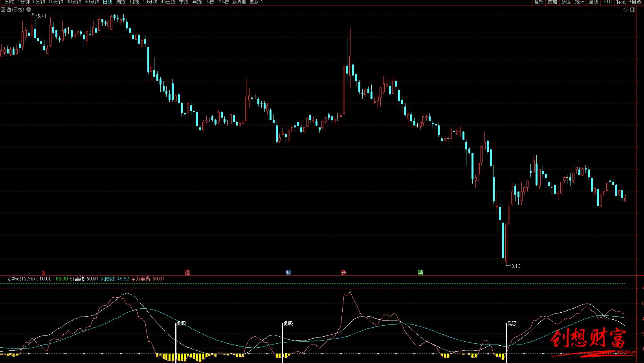Add stock with +自选 button
644x363 pixels.
pyautogui.click(x=635, y=2)
